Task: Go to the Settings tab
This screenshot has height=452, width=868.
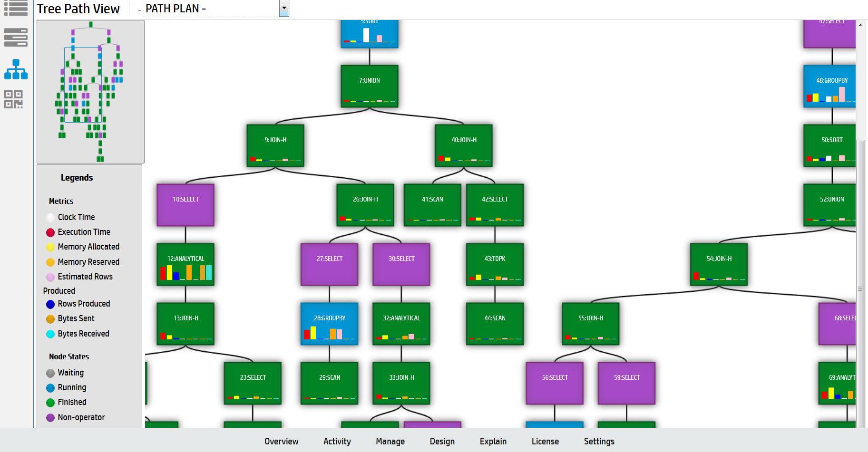Action: pos(599,442)
